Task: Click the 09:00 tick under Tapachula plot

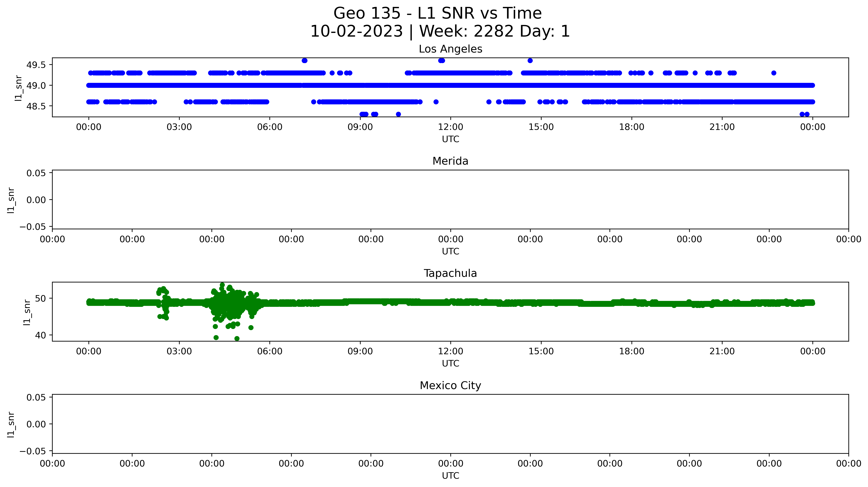Action: [360, 351]
